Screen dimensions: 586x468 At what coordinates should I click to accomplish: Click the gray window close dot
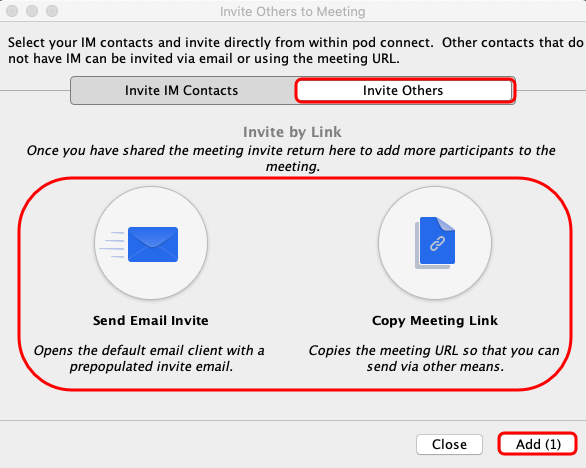click(x=12, y=11)
